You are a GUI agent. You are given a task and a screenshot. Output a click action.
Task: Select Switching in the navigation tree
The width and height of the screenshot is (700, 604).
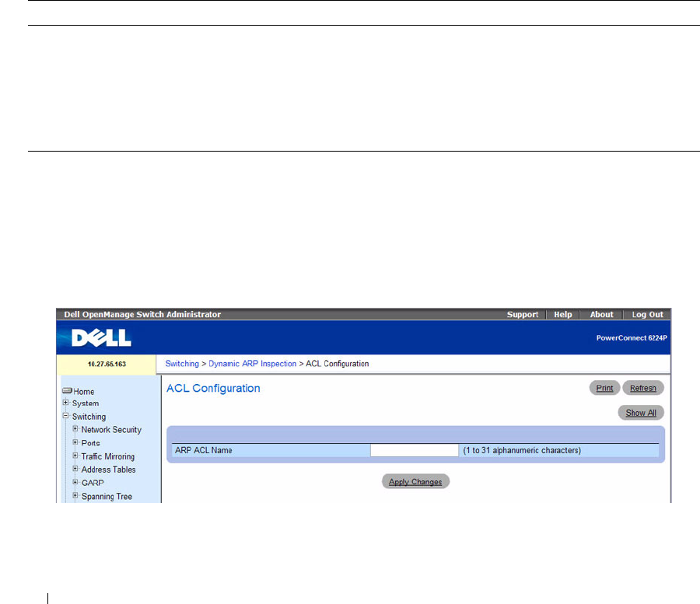click(x=89, y=417)
